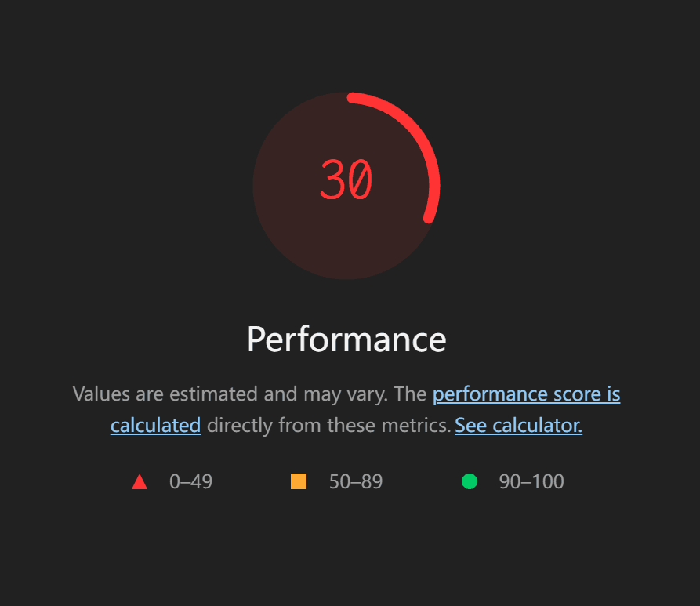Image resolution: width=700 pixels, height=606 pixels.
Task: Click the score number 30
Action: (x=346, y=180)
